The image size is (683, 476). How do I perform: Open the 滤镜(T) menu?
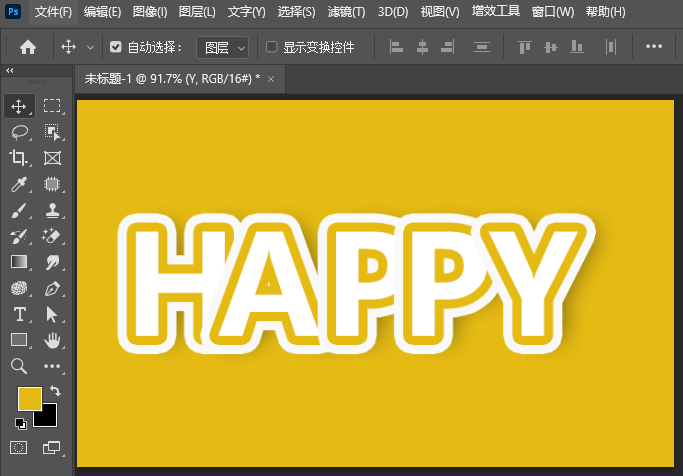(x=346, y=12)
